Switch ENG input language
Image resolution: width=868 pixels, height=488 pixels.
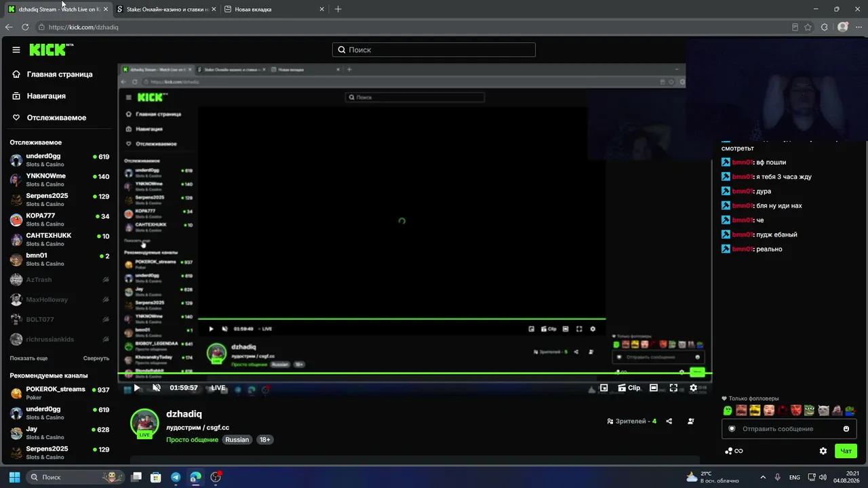click(795, 477)
